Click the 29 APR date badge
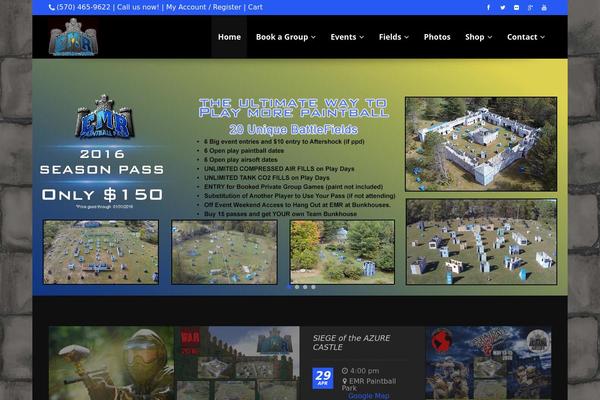This screenshot has height=400, width=600. click(323, 378)
